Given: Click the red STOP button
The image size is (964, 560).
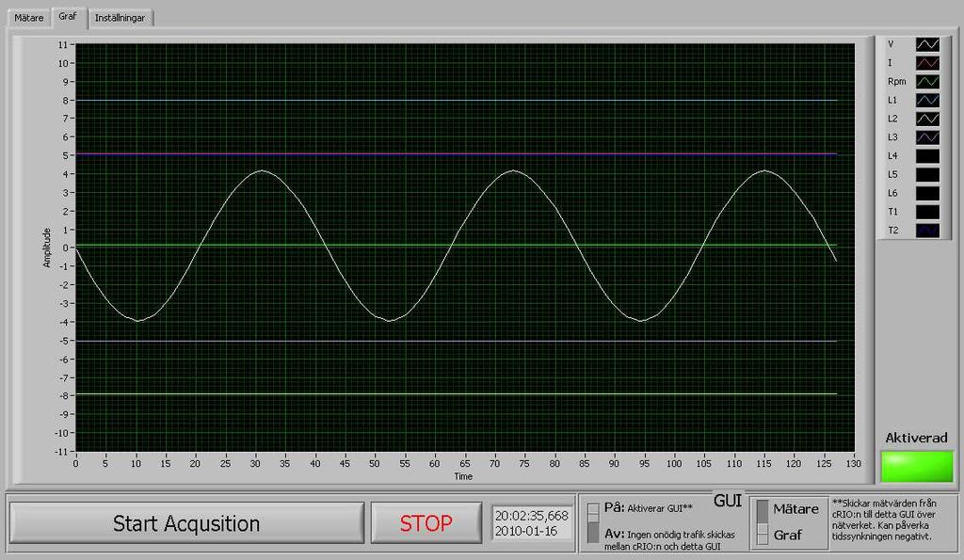Looking at the screenshot, I should (x=426, y=523).
